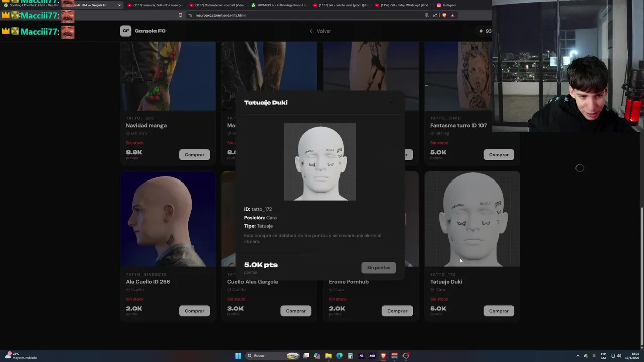This screenshot has width=644, height=362.
Task: Show hidden system tray icons
Action: 578,356
